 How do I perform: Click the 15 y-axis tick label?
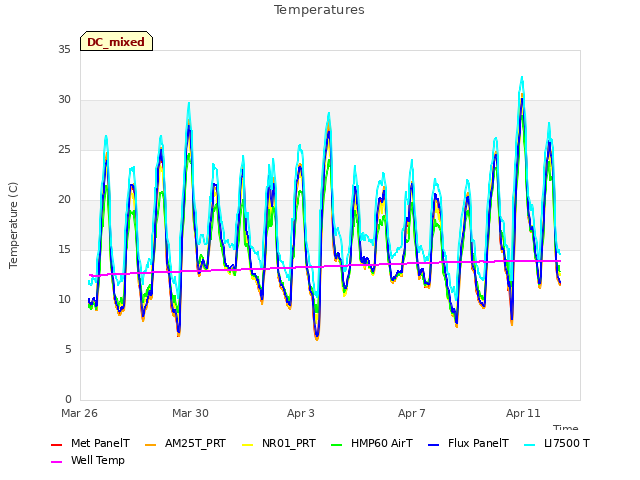click(64, 250)
